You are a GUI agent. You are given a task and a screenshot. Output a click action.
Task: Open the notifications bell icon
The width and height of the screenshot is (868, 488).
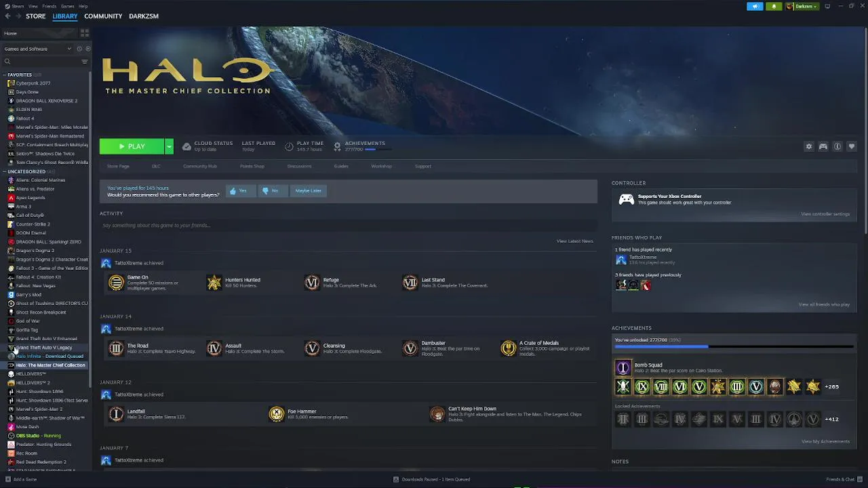pos(774,6)
